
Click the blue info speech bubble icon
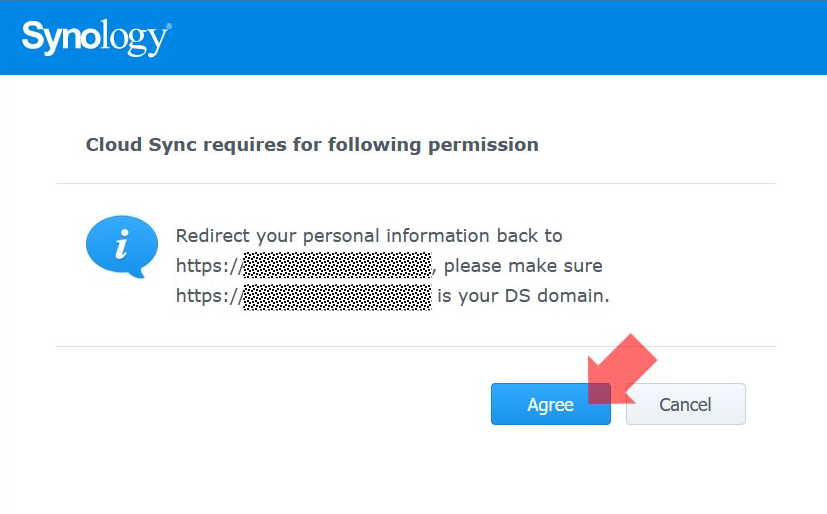coord(121,244)
